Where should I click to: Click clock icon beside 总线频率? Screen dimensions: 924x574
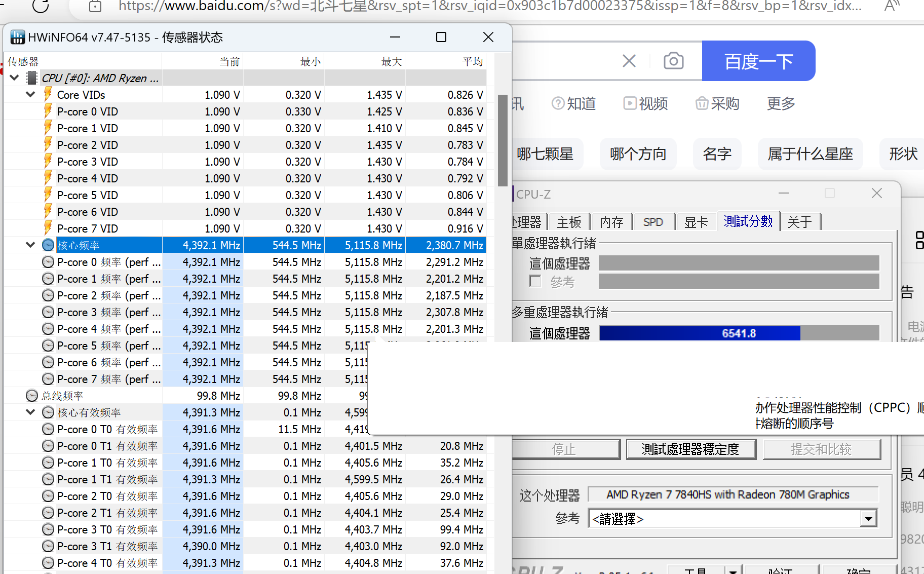tap(32, 396)
